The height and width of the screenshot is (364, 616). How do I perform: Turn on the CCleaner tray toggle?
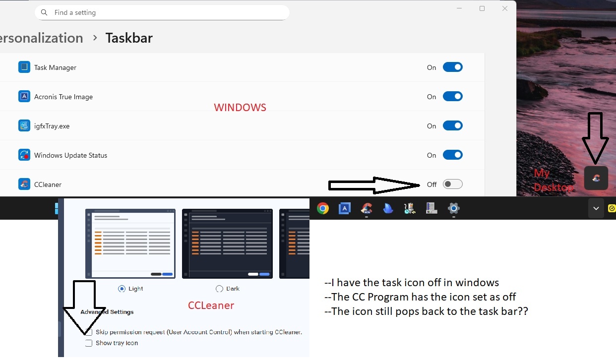[x=452, y=184]
